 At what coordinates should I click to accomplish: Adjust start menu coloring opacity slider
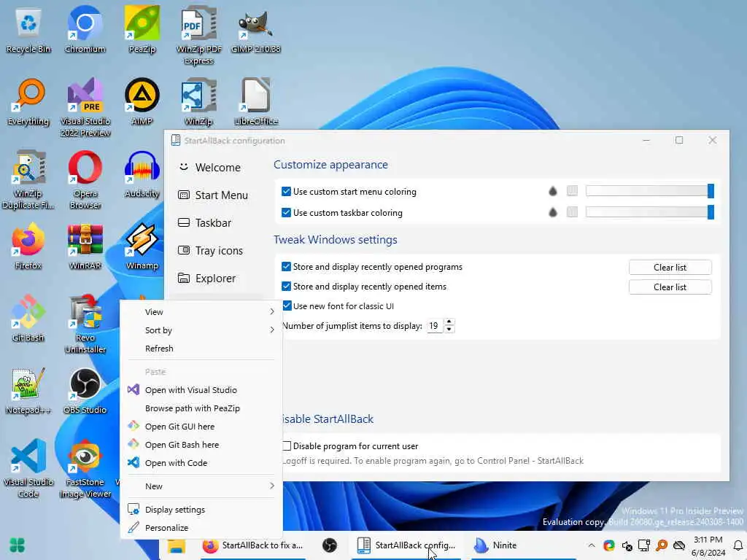click(650, 191)
